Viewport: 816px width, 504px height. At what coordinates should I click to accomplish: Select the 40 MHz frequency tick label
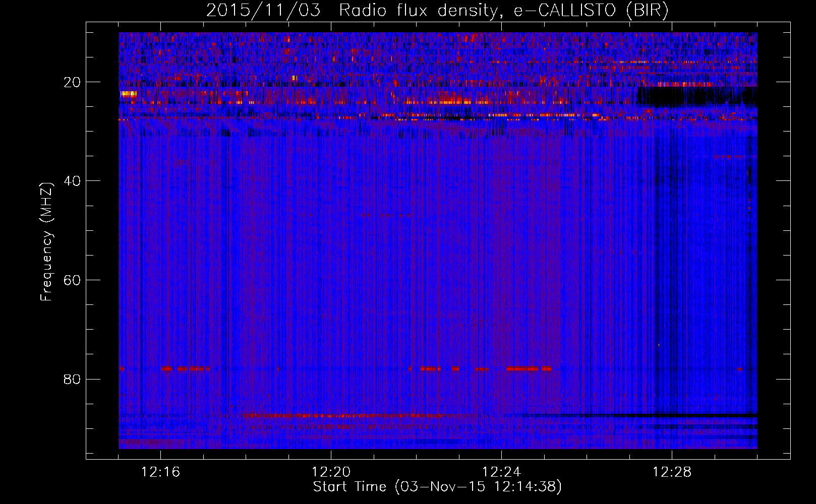pos(72,181)
